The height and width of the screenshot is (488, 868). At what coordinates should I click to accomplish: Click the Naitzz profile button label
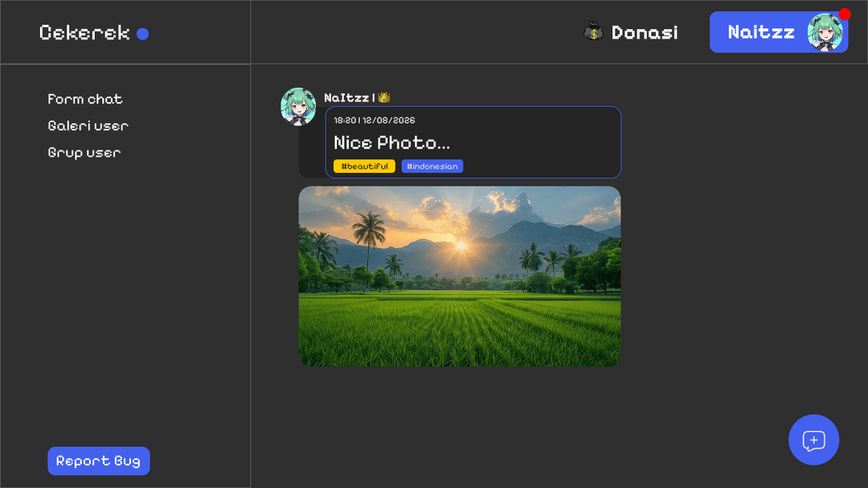point(761,32)
